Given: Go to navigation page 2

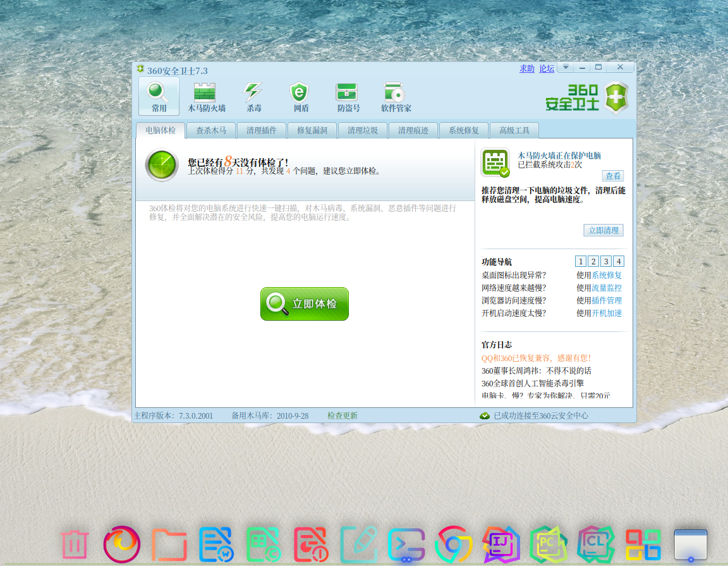Looking at the screenshot, I should [x=593, y=261].
